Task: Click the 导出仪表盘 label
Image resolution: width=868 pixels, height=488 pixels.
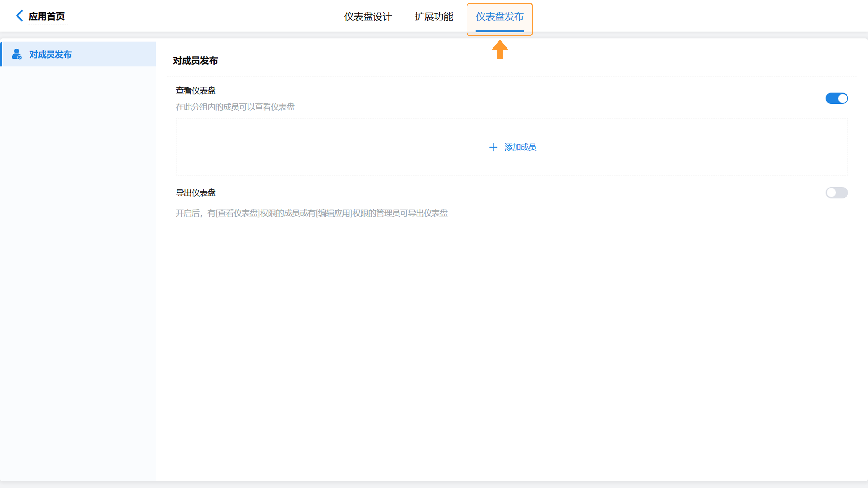Action: 196,193
